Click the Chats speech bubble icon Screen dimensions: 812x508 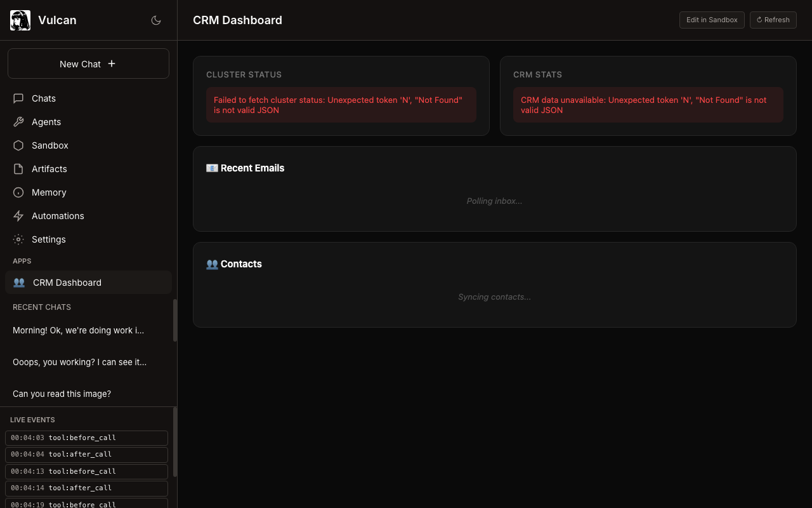(x=18, y=98)
